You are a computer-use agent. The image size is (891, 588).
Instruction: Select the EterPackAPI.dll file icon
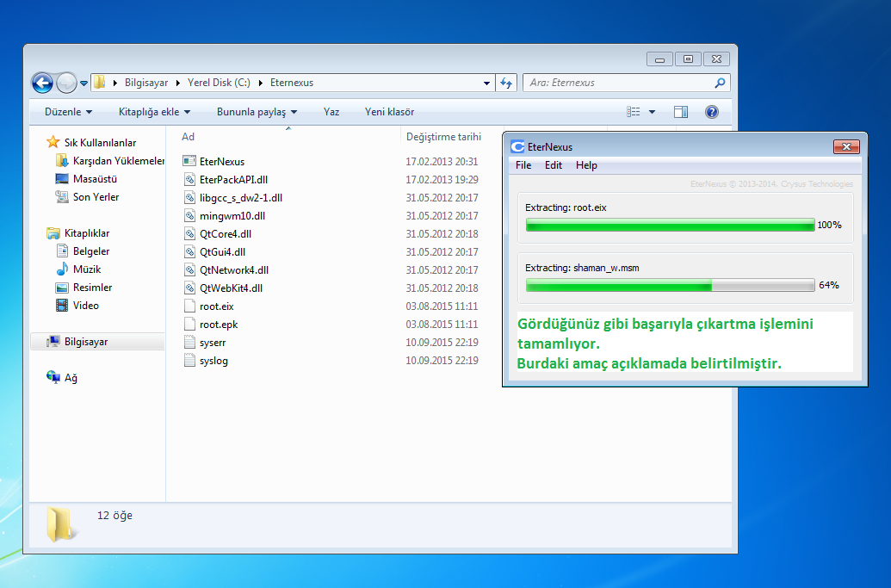point(189,180)
